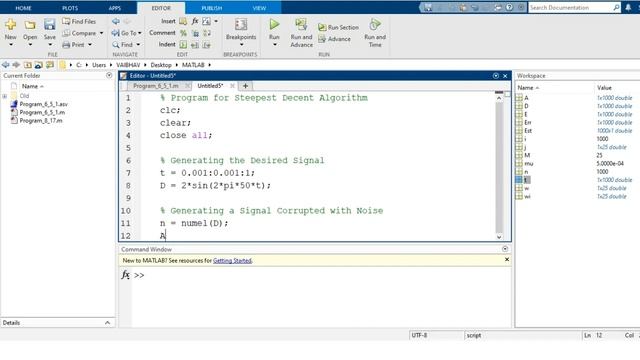Click the decrease indent icon
The height and width of the screenshot is (360, 640).
point(207,44)
